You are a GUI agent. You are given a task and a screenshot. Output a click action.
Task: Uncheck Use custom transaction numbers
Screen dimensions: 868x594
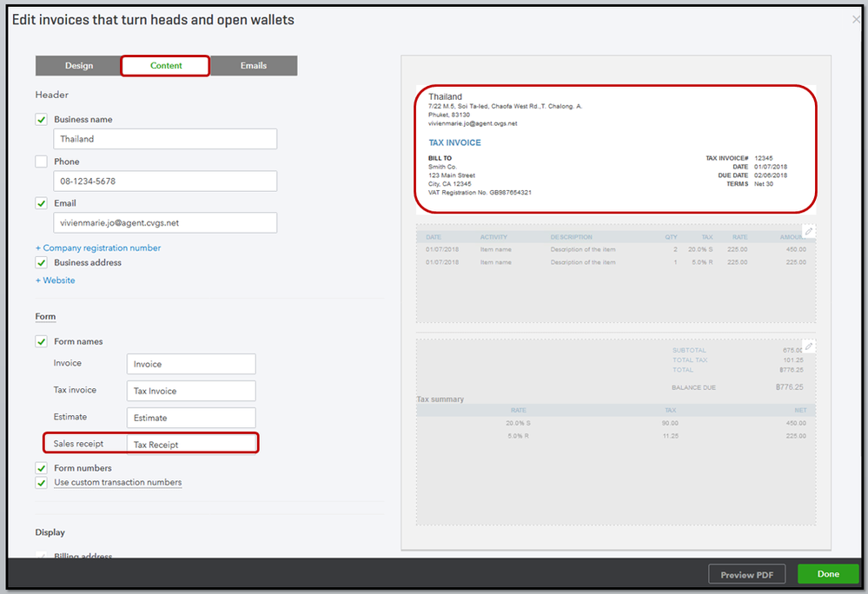pyautogui.click(x=41, y=482)
